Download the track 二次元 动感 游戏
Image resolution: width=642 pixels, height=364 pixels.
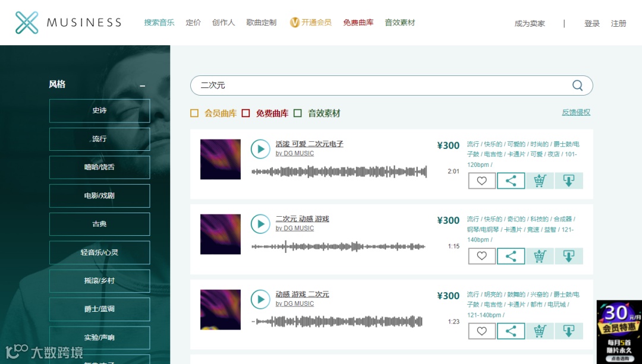point(569,256)
